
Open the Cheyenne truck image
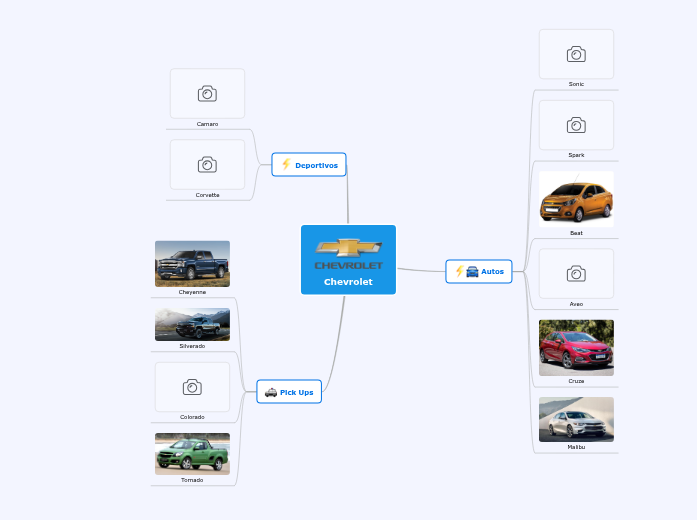click(x=192, y=263)
